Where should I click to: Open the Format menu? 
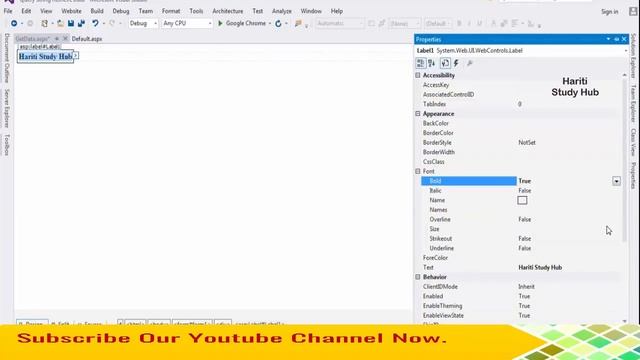point(171,11)
